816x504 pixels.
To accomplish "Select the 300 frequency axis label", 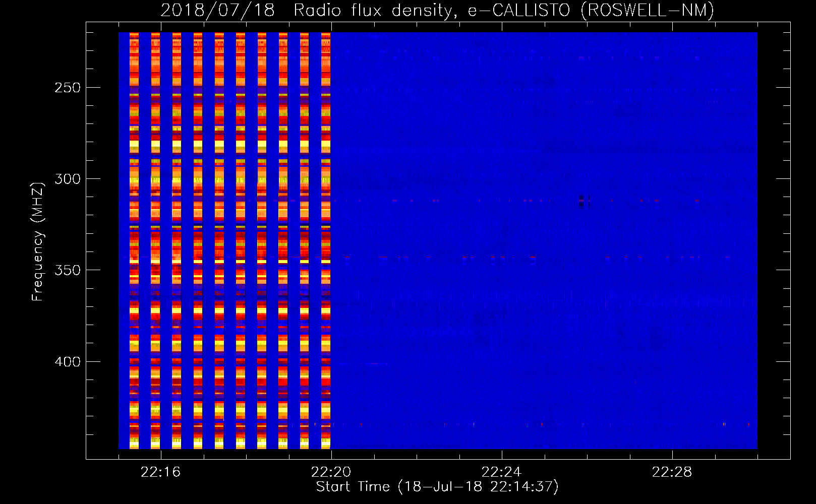I will point(68,179).
